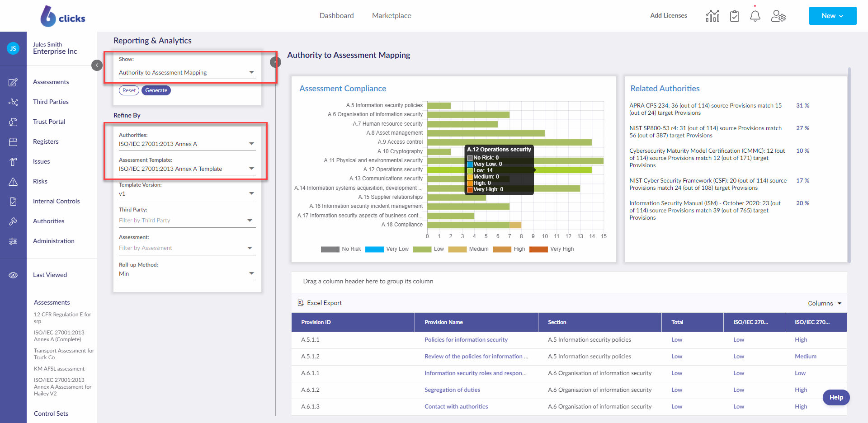Click the Last Viewed eye icon
Viewport: 868px width, 423px height.
pos(13,275)
